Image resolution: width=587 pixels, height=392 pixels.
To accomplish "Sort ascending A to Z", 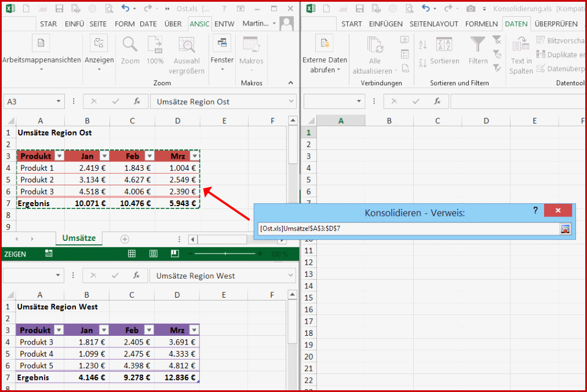I will pyautogui.click(x=422, y=45).
